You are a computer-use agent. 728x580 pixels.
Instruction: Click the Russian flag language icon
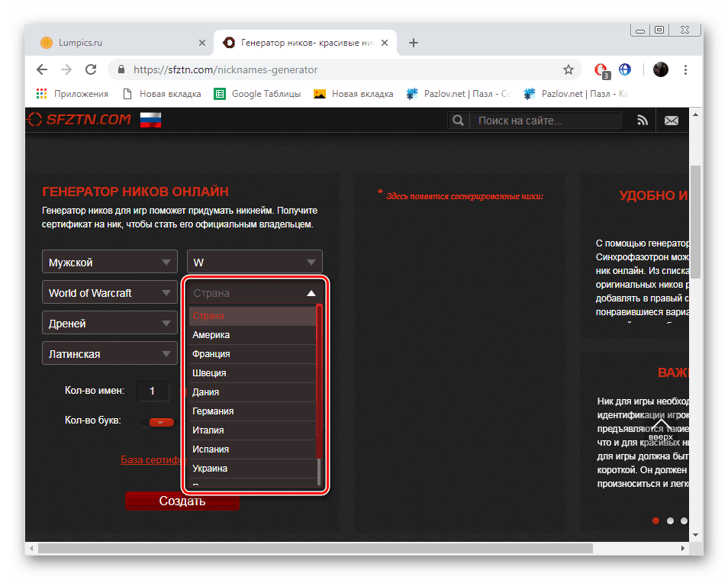click(150, 120)
